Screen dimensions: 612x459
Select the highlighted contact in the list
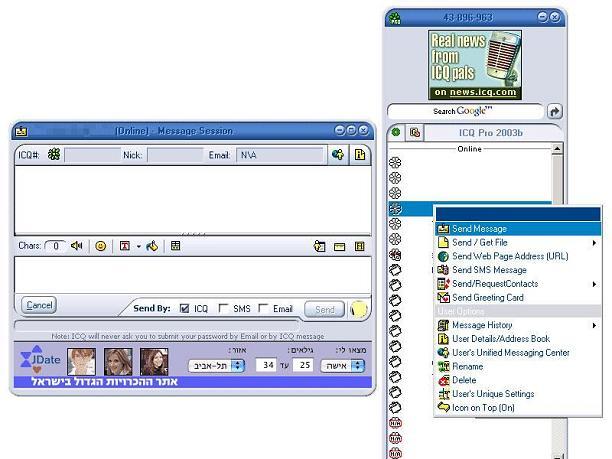411,208
